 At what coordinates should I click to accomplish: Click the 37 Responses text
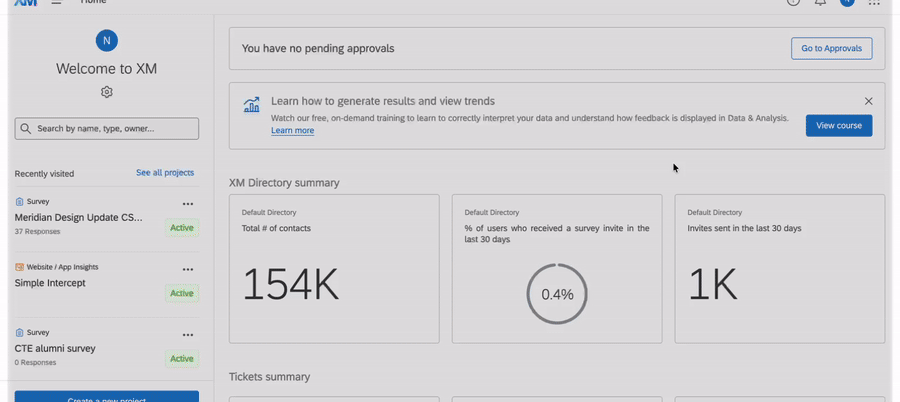[37, 231]
